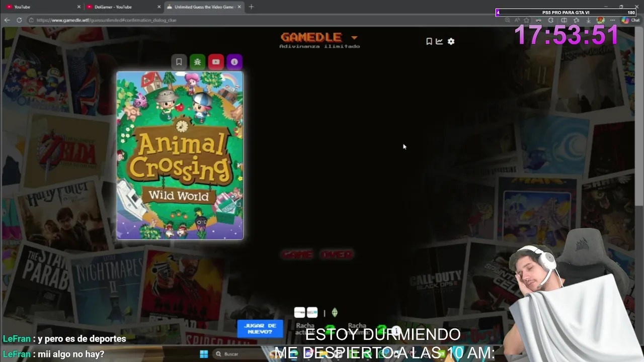Click the Animal Crossing Wild World cover
The width and height of the screenshot is (644, 362).
180,155
